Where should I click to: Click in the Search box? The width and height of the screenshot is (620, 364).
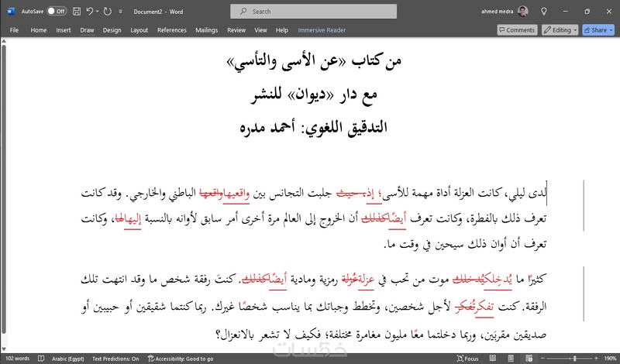point(313,12)
